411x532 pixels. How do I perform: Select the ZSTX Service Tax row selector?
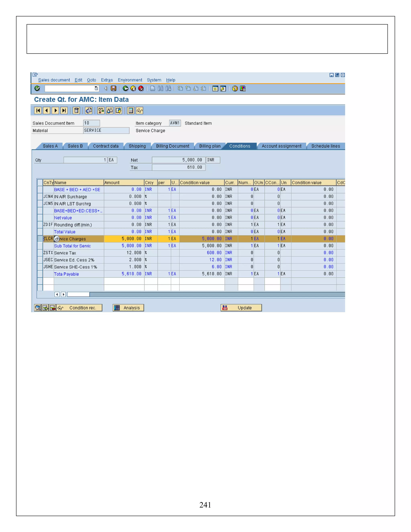click(x=40, y=253)
